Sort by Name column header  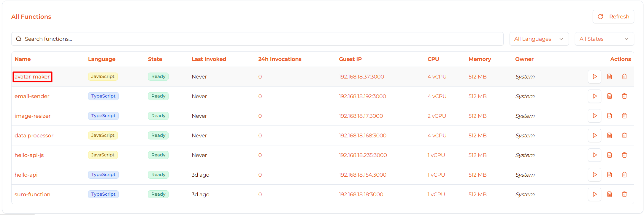coord(23,59)
